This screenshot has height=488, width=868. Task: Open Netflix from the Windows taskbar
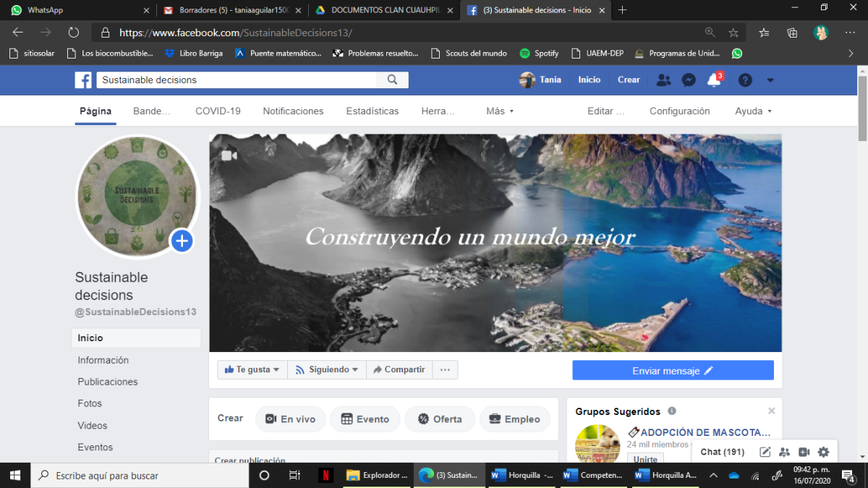(325, 475)
